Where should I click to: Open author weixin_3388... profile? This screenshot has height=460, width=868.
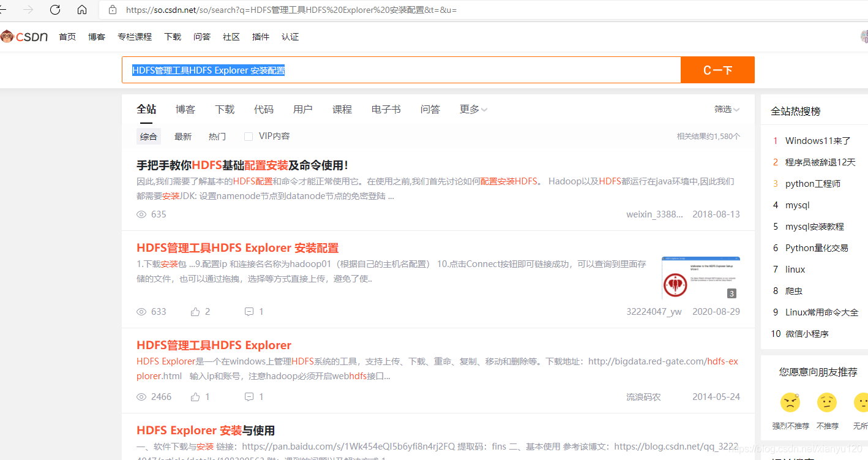point(654,214)
